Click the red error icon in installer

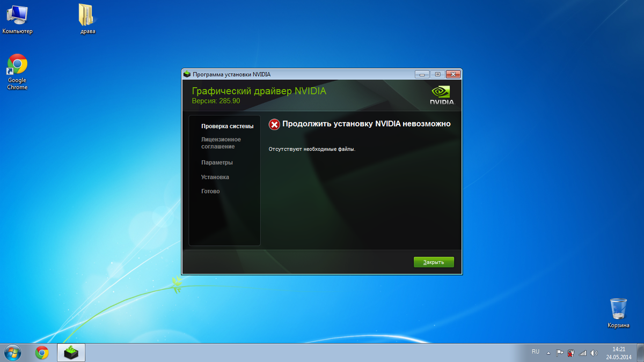pos(274,124)
